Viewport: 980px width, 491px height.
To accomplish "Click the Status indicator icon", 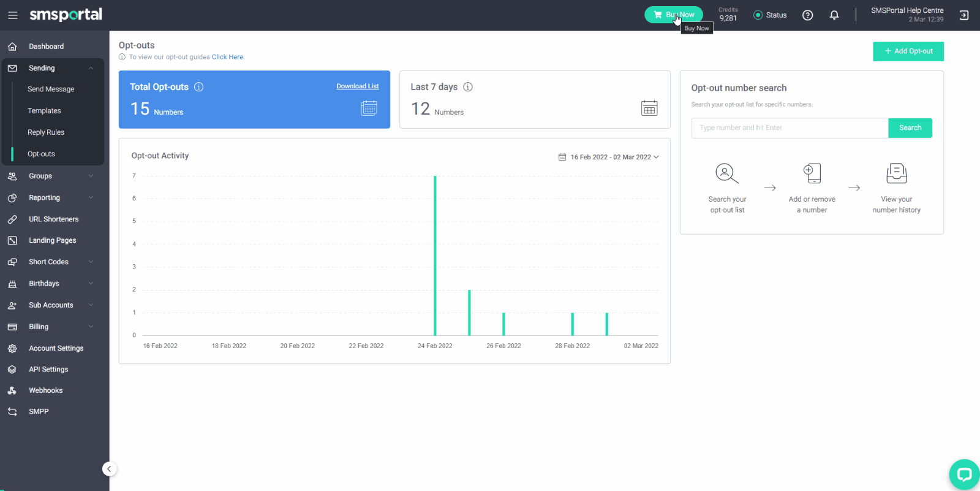I will click(758, 15).
